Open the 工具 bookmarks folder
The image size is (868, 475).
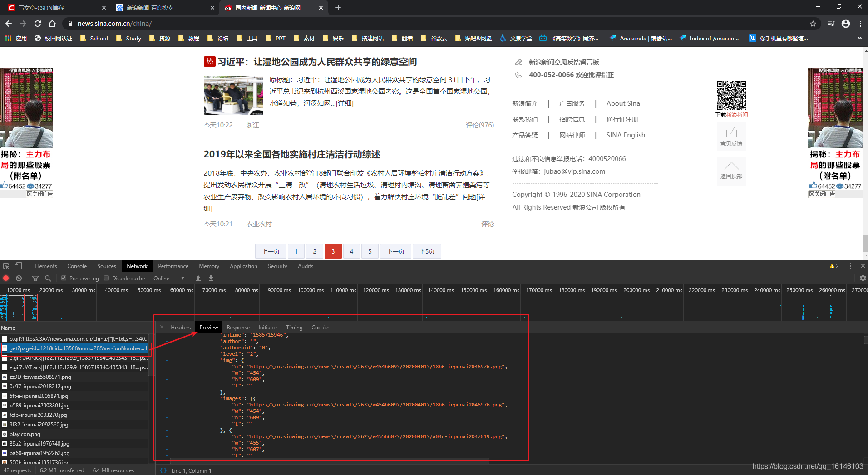247,39
